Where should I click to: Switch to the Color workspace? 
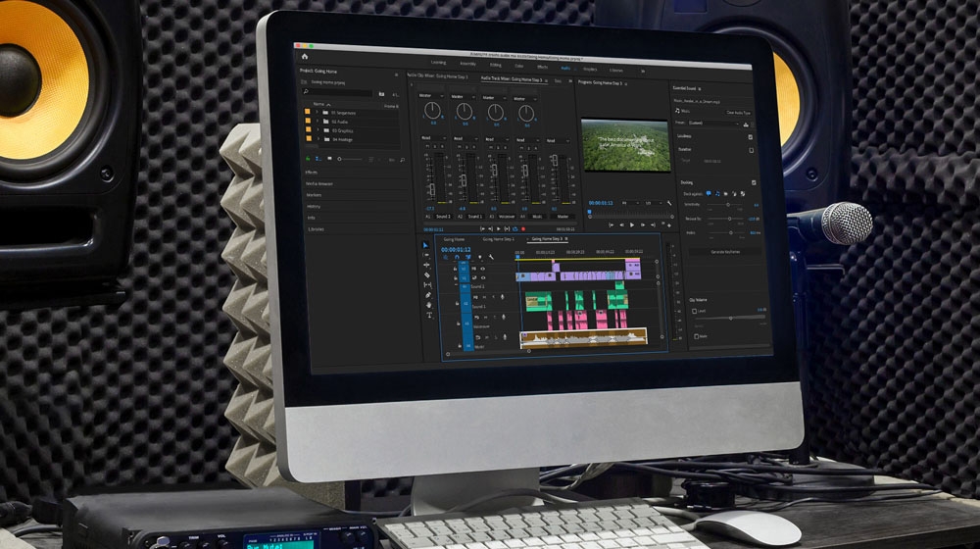coord(518,66)
